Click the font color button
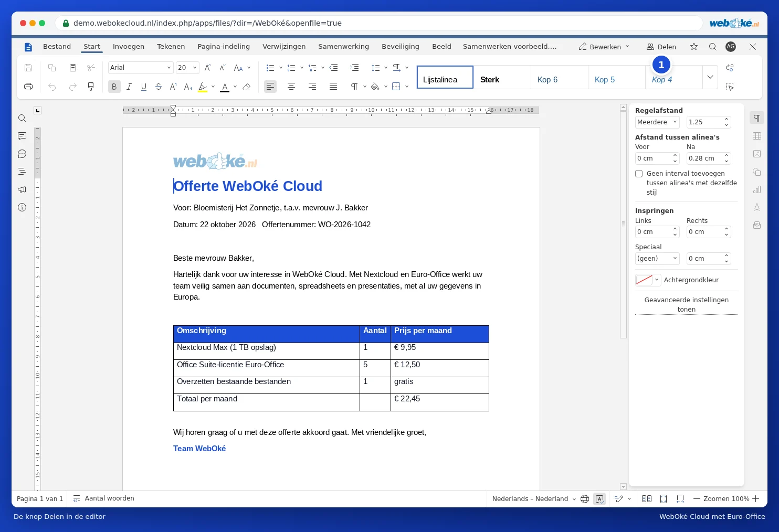 (225, 87)
